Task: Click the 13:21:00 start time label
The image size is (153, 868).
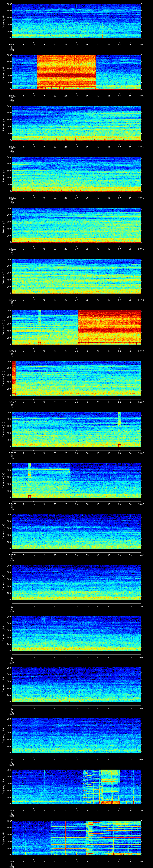Action: (x=12, y=351)
